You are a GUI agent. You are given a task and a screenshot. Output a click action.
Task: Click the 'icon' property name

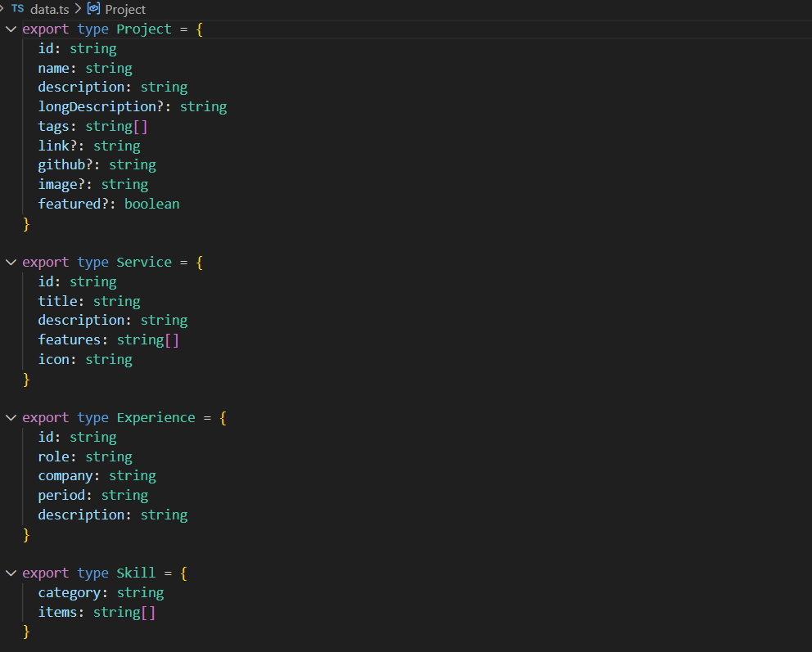[x=53, y=360]
